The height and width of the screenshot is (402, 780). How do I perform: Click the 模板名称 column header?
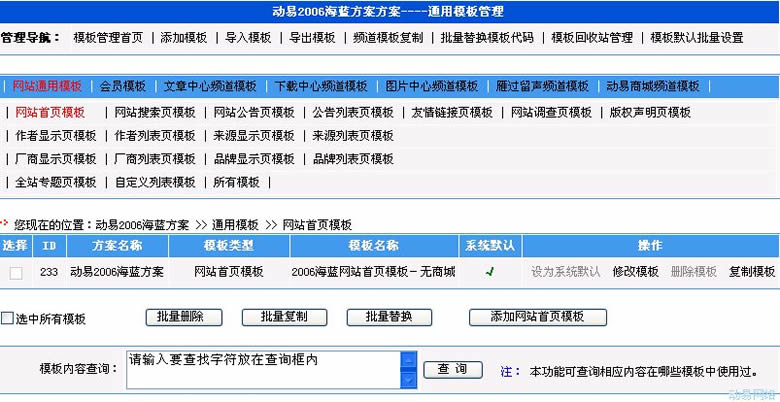pos(374,245)
